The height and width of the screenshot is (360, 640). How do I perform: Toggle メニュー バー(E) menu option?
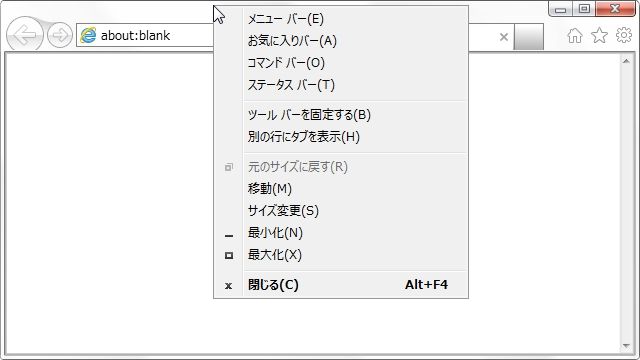[x=341, y=19]
